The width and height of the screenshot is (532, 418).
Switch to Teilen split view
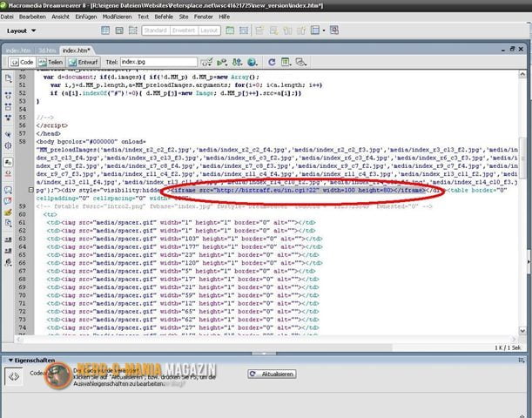pyautogui.click(x=51, y=62)
